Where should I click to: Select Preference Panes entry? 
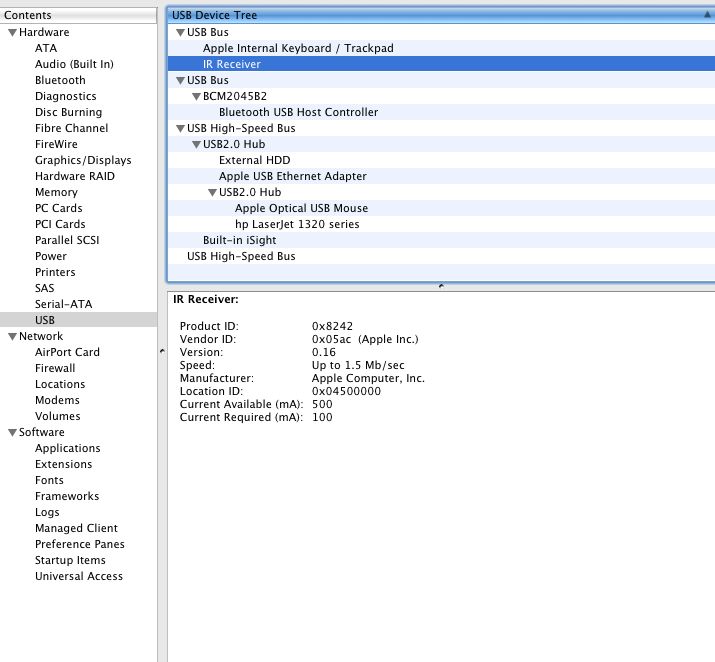(80, 544)
